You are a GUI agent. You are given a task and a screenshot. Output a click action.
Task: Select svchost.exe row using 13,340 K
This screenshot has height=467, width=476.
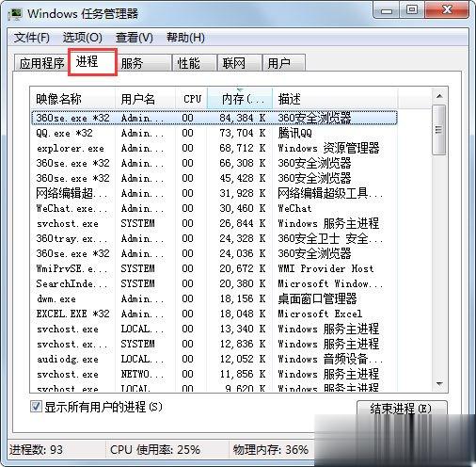(x=214, y=329)
